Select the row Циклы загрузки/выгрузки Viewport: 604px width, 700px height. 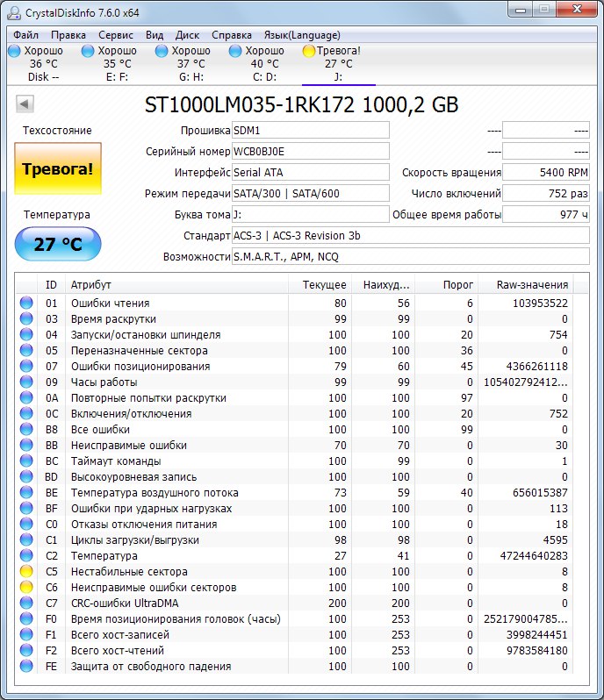point(295,539)
